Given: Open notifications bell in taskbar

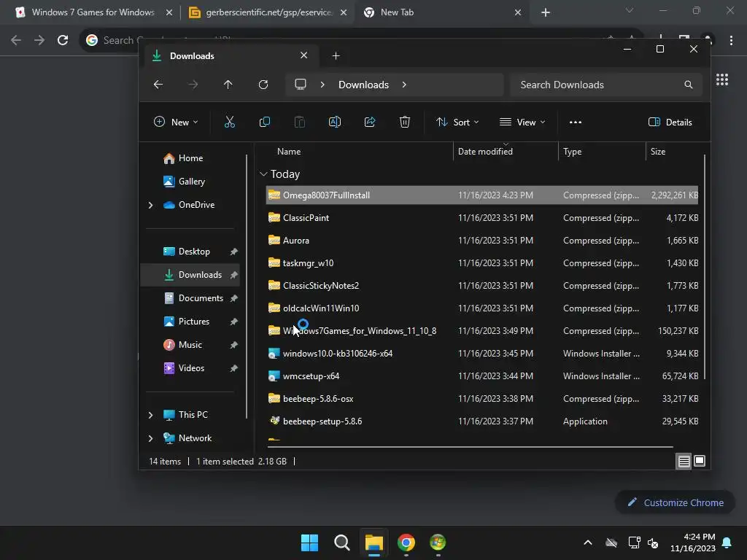Looking at the screenshot, I should (727, 542).
